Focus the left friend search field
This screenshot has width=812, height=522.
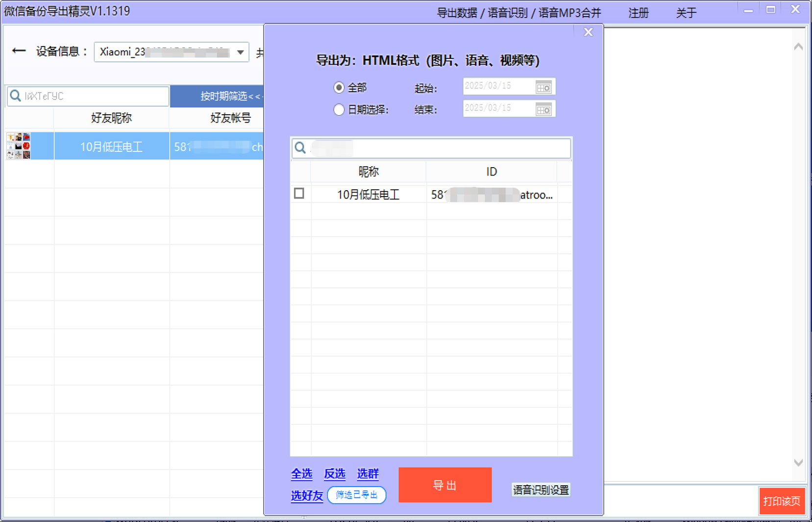88,96
